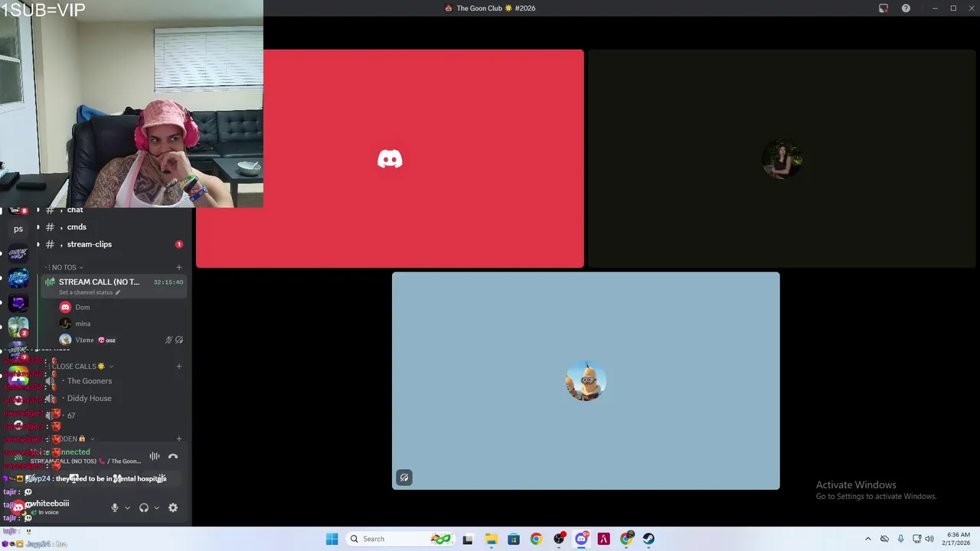The height and width of the screenshot is (551, 980).
Task: Open Steam from taskbar
Action: pos(648,539)
